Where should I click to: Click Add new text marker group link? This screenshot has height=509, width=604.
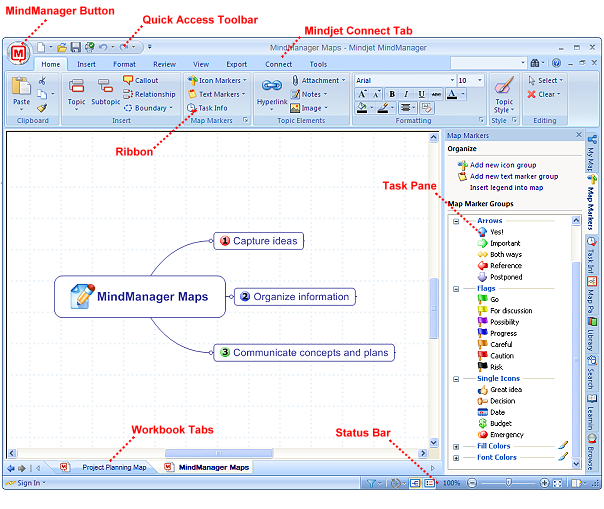514,176
